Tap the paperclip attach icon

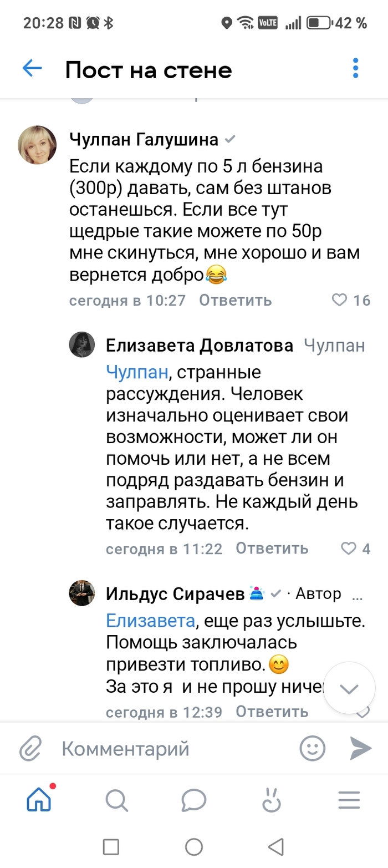tap(30, 749)
